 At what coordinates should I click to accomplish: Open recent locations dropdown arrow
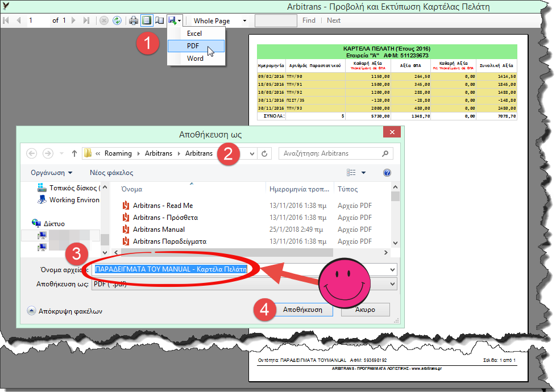(62, 153)
